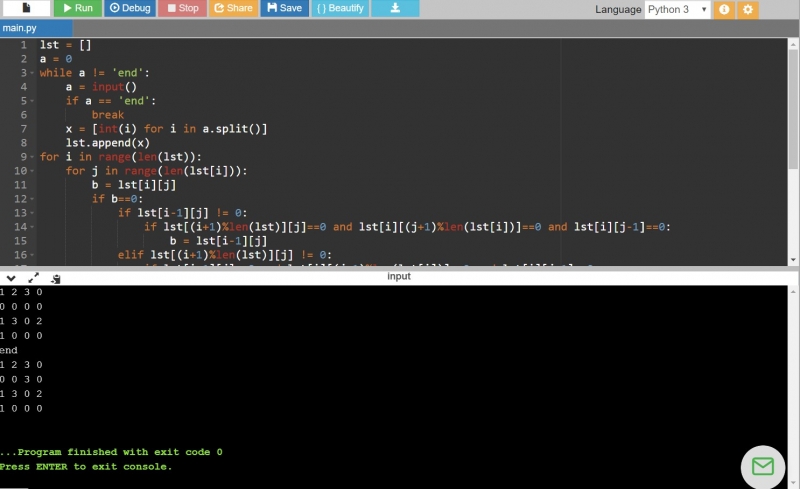Click on code 'a = input()'
The width and height of the screenshot is (800, 489).
click(x=101, y=87)
